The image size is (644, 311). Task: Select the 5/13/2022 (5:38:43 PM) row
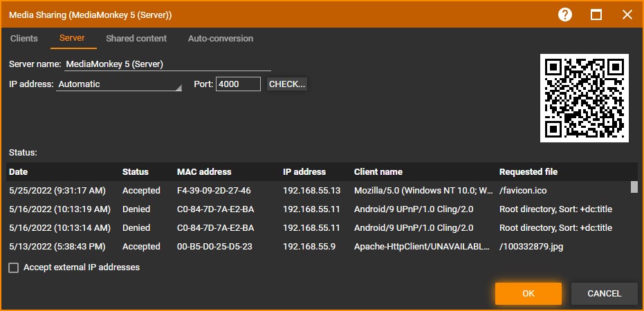point(319,247)
